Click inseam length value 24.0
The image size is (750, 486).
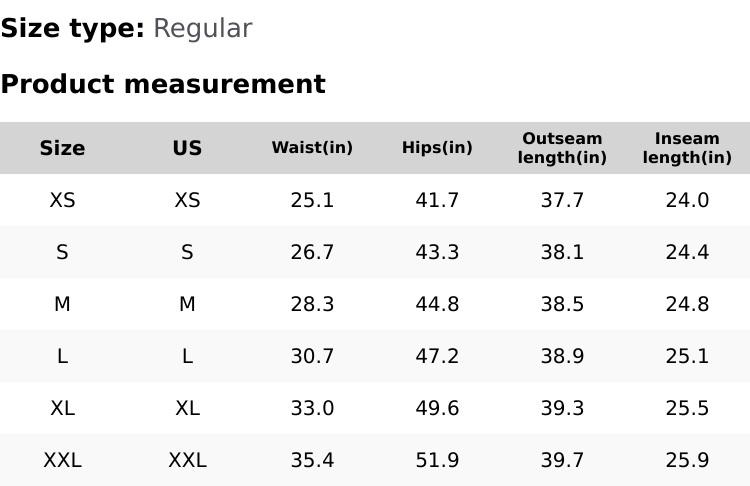pyautogui.click(x=687, y=200)
